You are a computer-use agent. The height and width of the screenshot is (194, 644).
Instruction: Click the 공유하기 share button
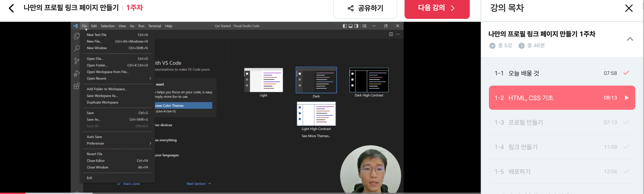[365, 8]
